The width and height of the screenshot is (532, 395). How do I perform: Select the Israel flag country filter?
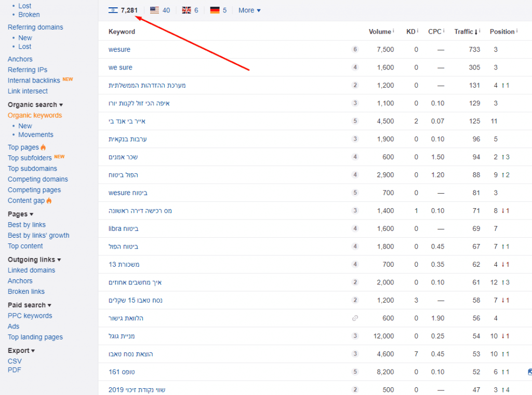[x=123, y=10]
